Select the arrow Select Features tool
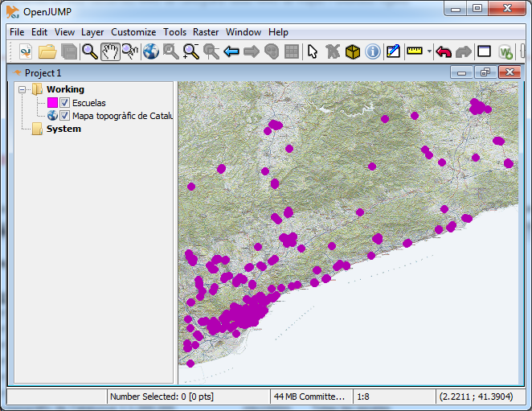The image size is (532, 411). [x=313, y=51]
